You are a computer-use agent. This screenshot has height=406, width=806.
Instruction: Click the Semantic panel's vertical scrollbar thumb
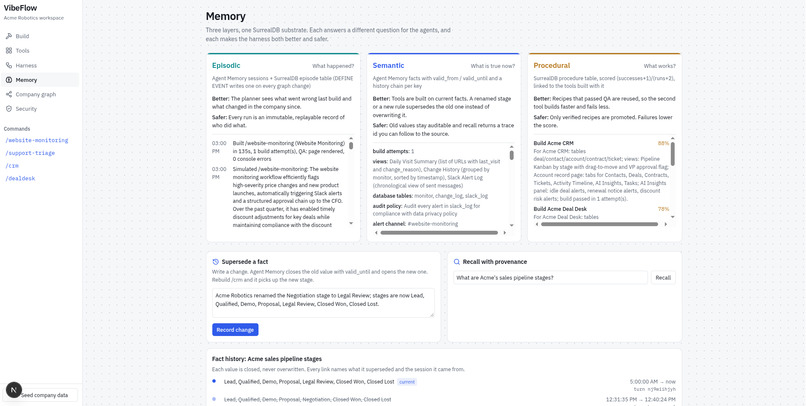click(511, 155)
